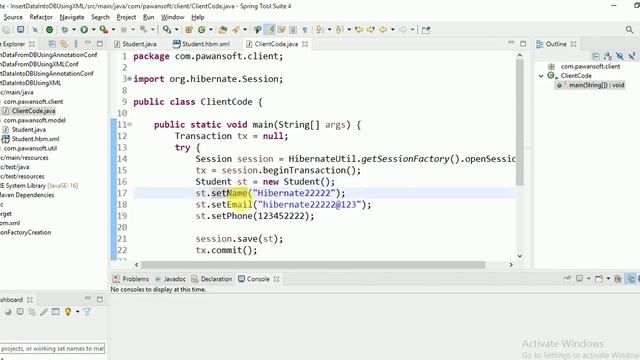Open dropdown arrow next to Coverage icon
This screenshot has height=360, width=640.
(x=113, y=29)
